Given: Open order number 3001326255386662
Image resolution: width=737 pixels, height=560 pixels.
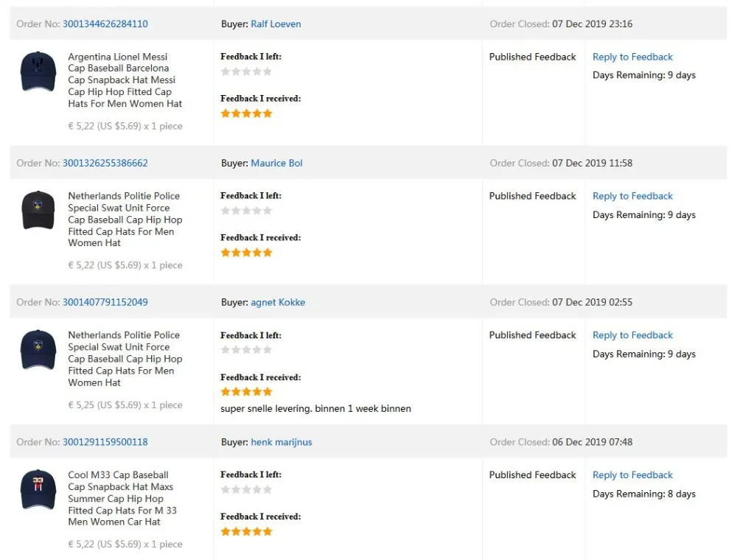Looking at the screenshot, I should (105, 163).
